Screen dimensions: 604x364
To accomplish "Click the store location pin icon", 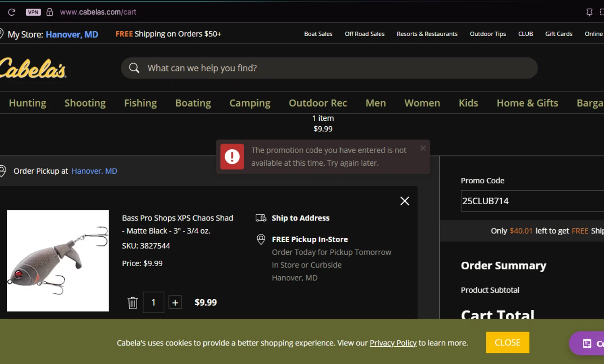I will point(1,34).
